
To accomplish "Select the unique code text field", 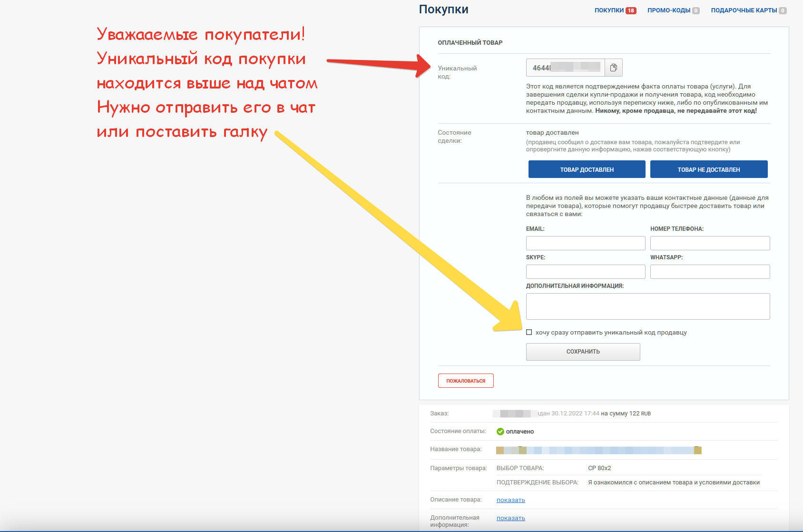I will (565, 68).
